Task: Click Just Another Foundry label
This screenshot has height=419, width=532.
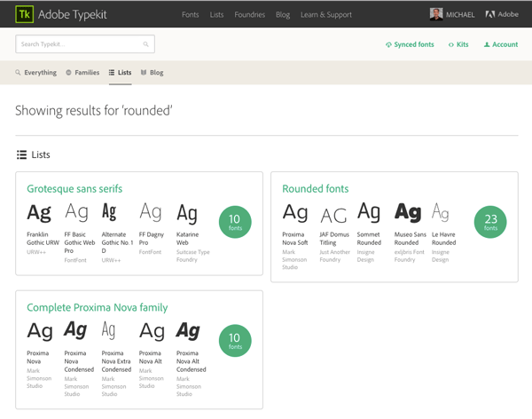Action: click(x=334, y=256)
